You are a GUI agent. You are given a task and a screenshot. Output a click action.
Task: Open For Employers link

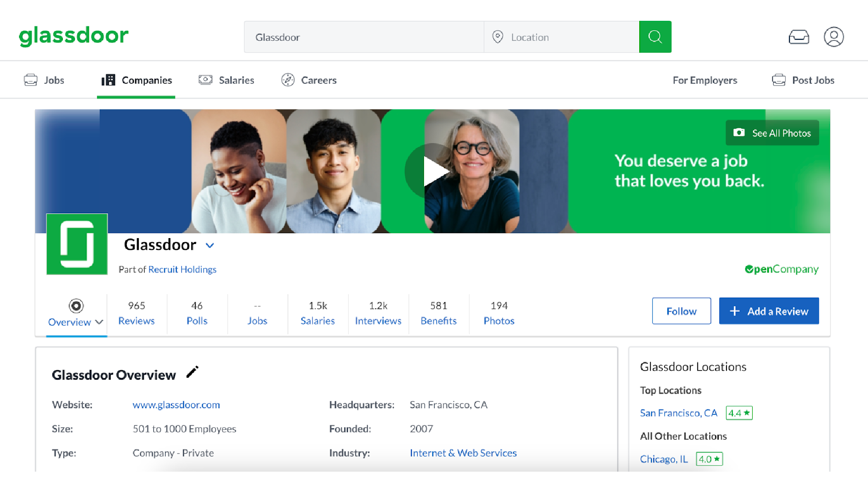[705, 80]
